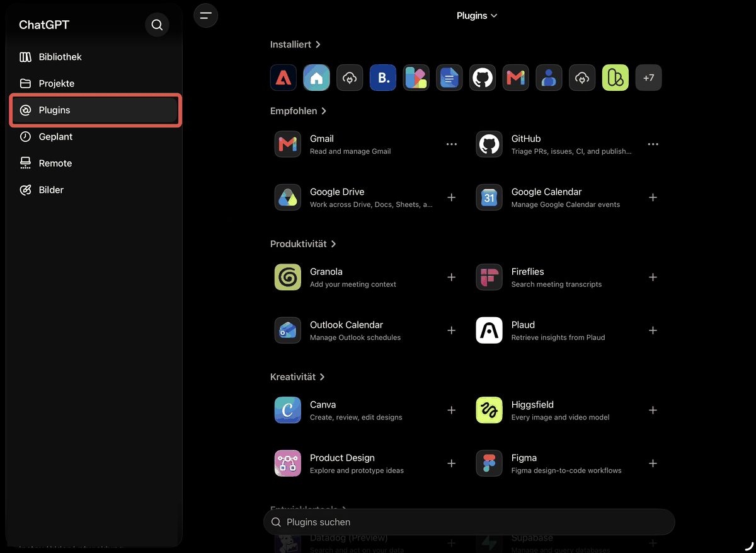Open the three-dot menu for Gmail
This screenshot has width=756, height=553.
pyautogui.click(x=451, y=144)
